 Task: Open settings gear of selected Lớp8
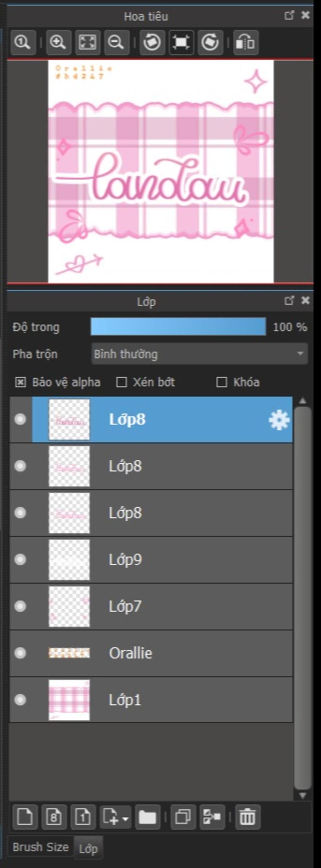point(279,420)
